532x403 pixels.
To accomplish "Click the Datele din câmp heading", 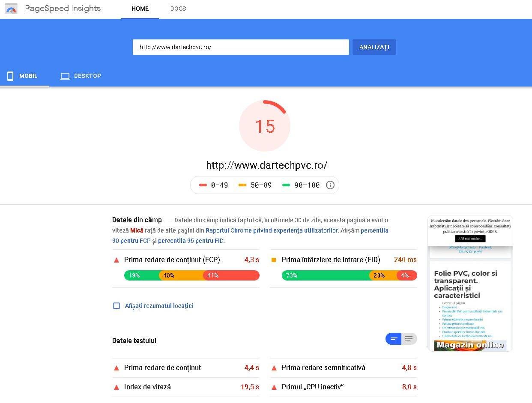I will coord(137,220).
